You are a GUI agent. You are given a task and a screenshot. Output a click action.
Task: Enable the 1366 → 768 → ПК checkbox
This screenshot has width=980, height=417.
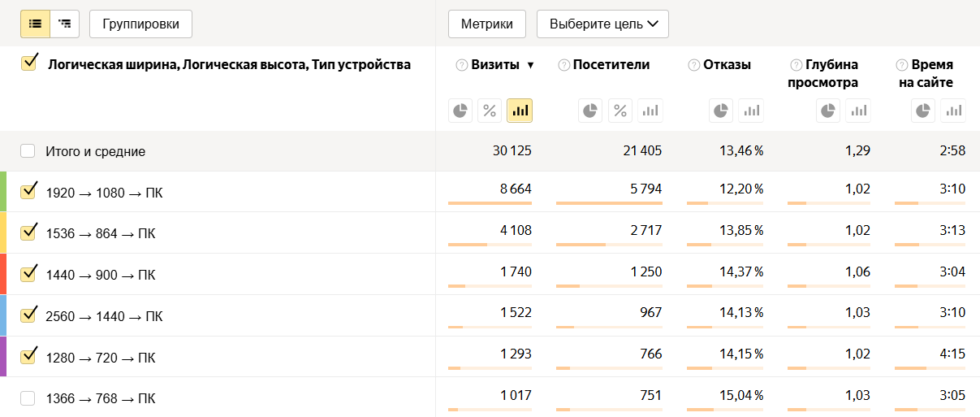(x=28, y=398)
